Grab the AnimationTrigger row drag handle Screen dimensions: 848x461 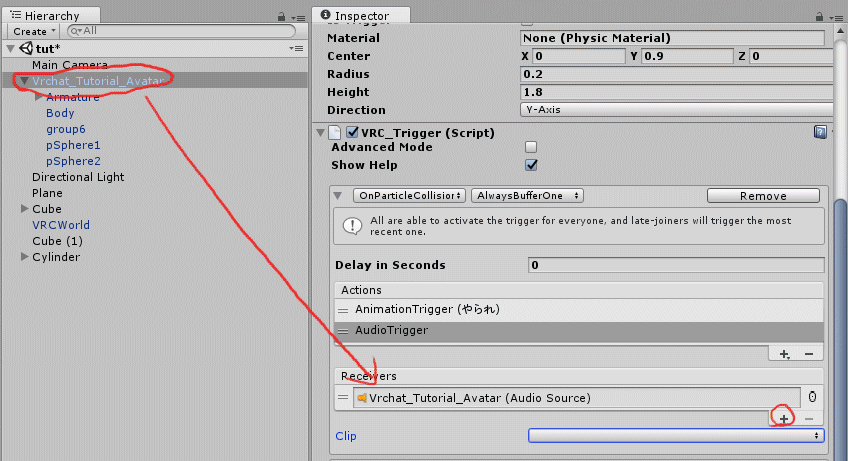tap(343, 311)
